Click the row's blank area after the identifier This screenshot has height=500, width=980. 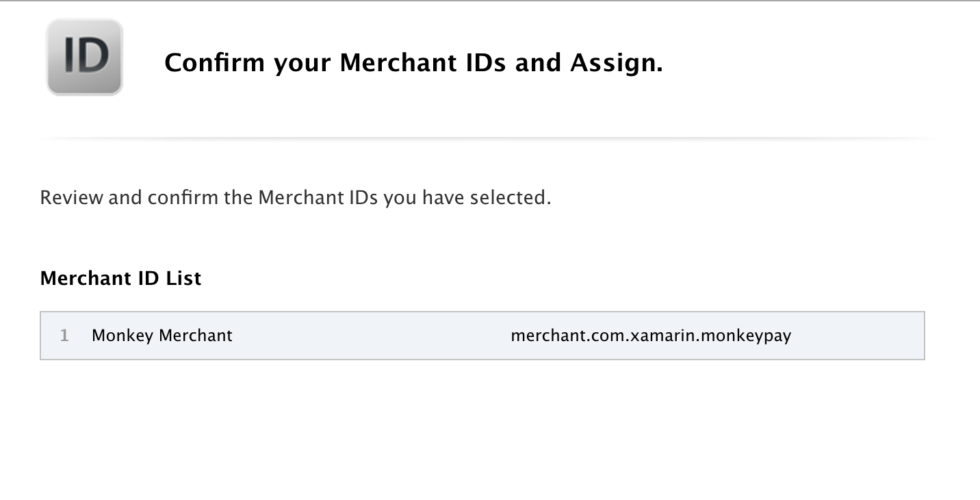tap(857, 336)
